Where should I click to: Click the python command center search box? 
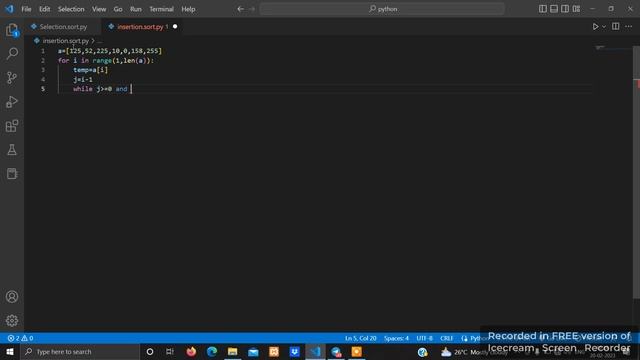click(382, 9)
